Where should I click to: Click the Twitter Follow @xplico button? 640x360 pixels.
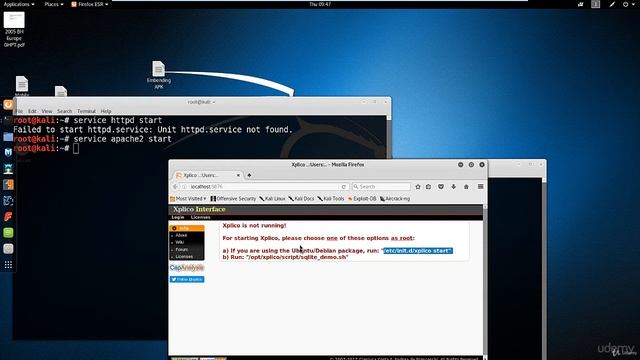[x=187, y=279]
